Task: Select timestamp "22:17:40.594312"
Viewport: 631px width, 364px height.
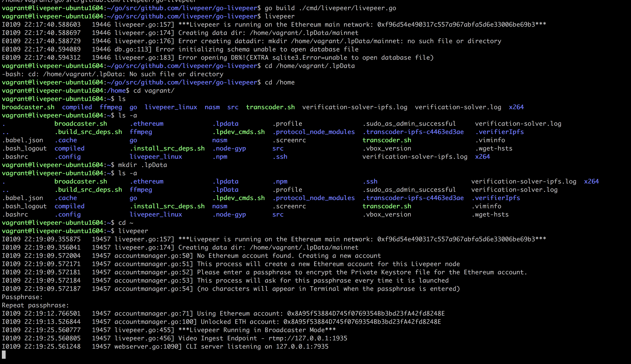Action: (53, 58)
